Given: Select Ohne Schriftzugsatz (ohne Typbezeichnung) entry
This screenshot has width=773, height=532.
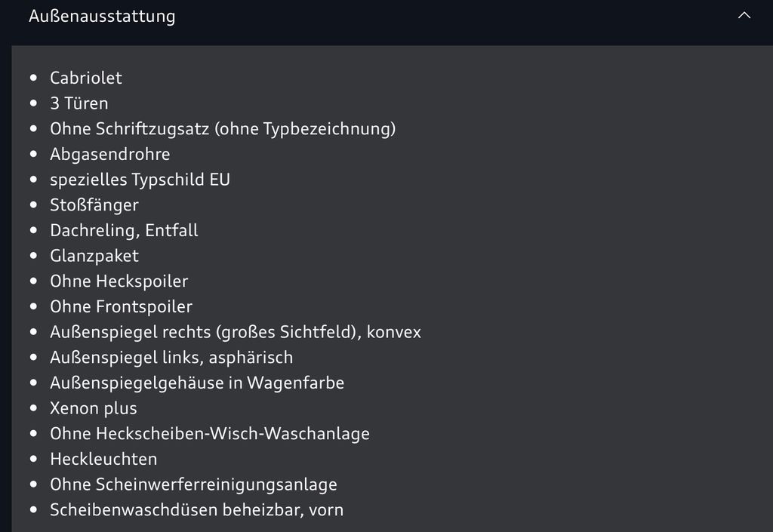Looking at the screenshot, I should [x=223, y=129].
